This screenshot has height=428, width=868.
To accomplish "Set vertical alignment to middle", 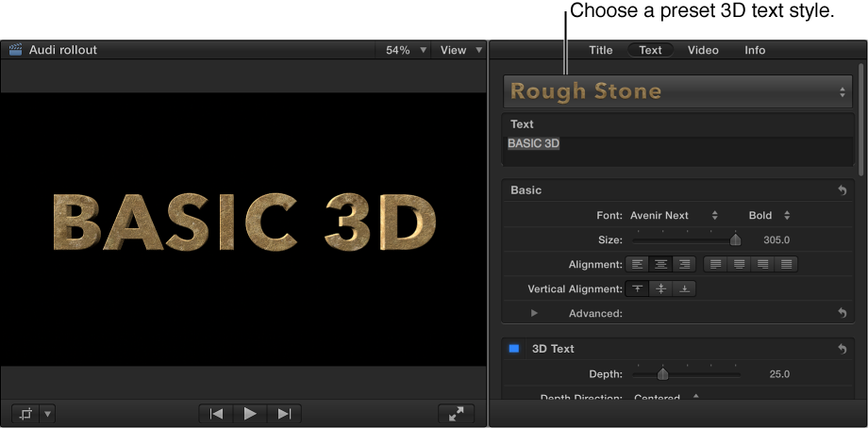I will click(x=661, y=288).
